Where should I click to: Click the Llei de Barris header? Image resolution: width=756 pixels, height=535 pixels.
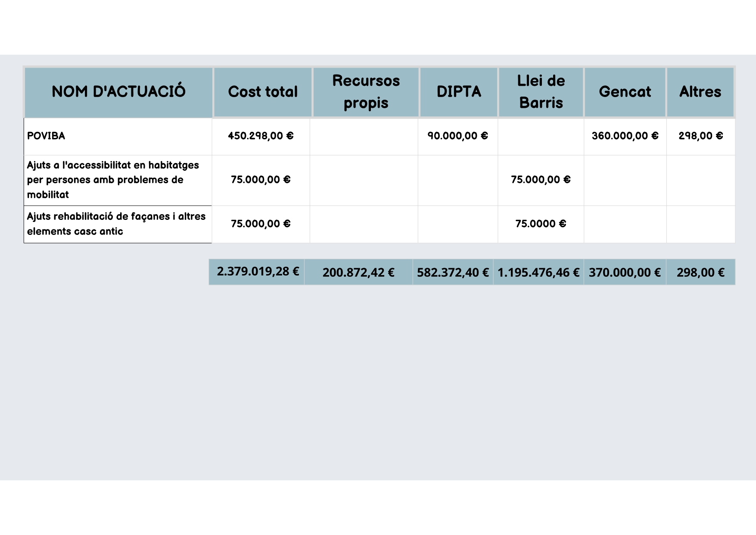click(541, 92)
